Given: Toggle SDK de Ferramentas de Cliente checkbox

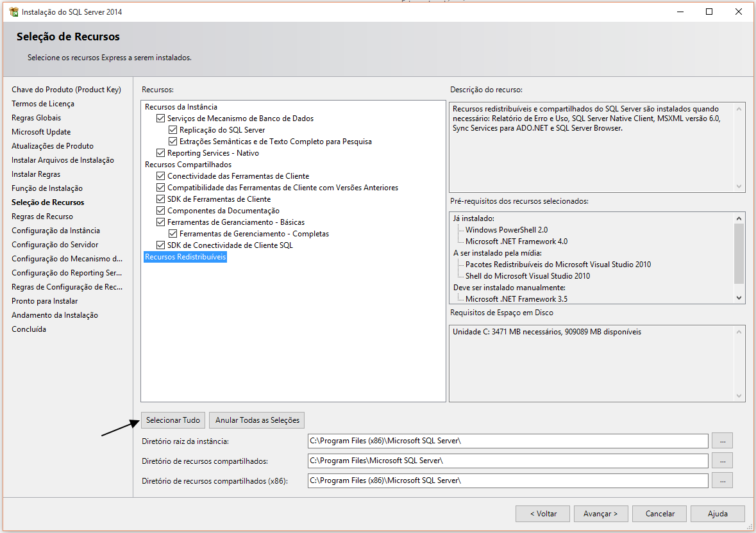Looking at the screenshot, I should click(x=160, y=199).
